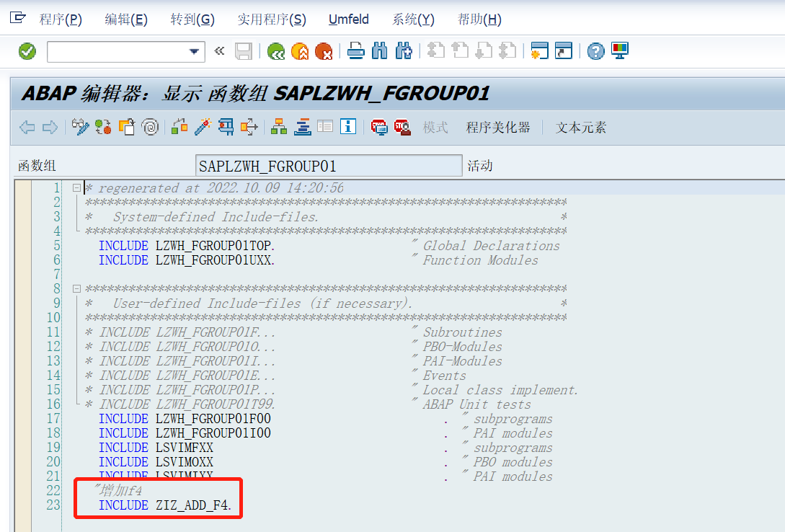Collapse the comment block at line 1

(76, 188)
